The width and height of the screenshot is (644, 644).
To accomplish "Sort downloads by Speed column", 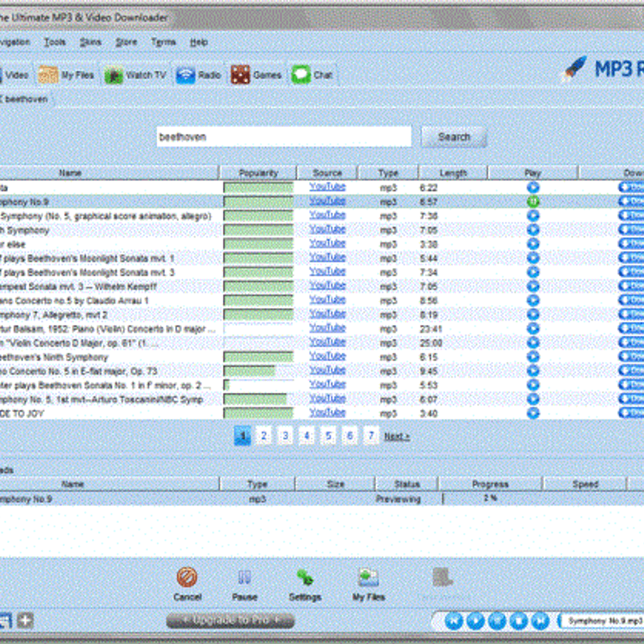I will coord(585,484).
